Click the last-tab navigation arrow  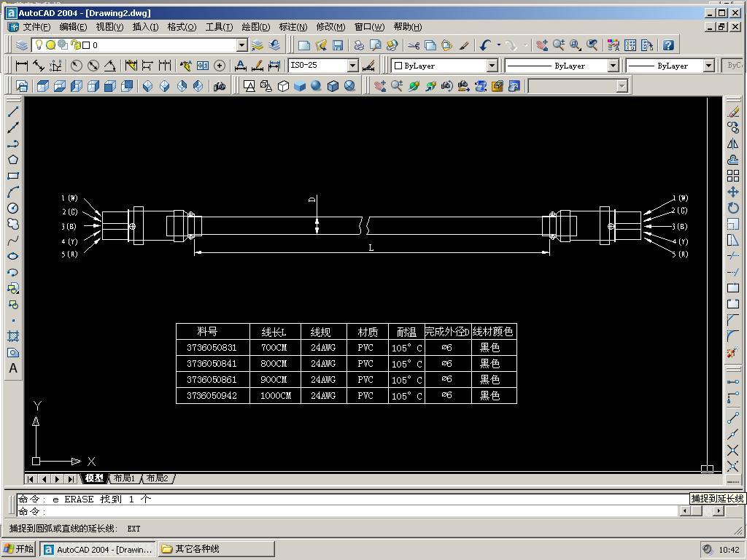pos(71,478)
